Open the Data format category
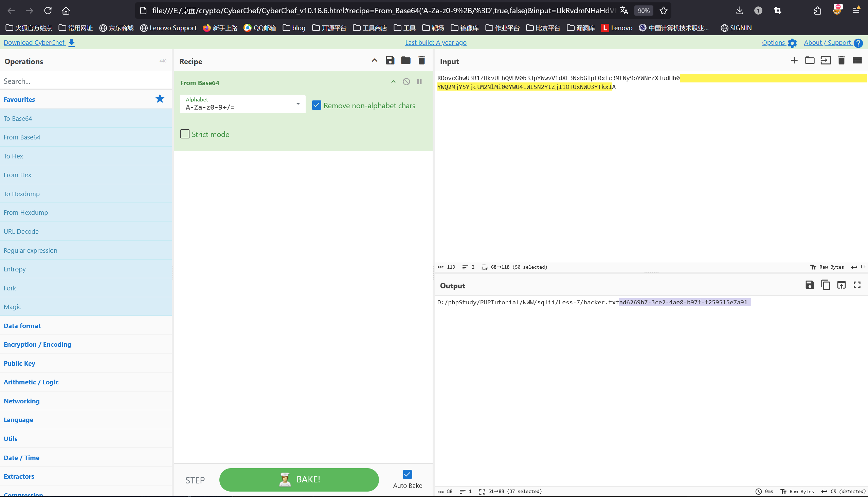The image size is (868, 497). [22, 326]
